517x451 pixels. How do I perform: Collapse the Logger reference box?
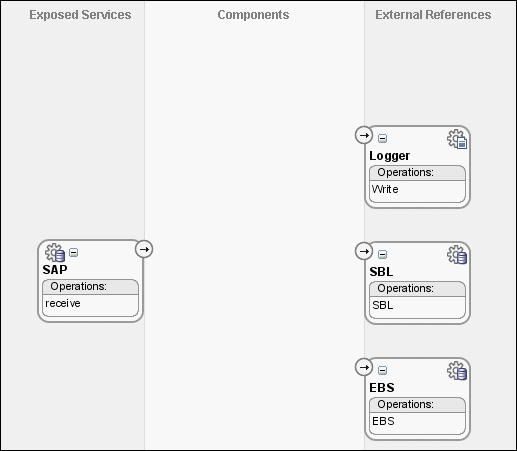pos(382,138)
